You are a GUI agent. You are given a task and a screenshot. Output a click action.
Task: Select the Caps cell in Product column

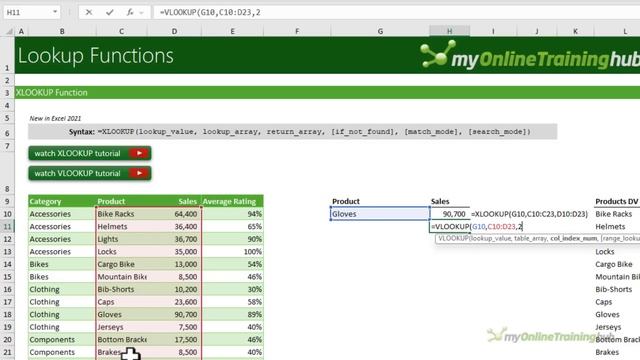(x=121, y=302)
